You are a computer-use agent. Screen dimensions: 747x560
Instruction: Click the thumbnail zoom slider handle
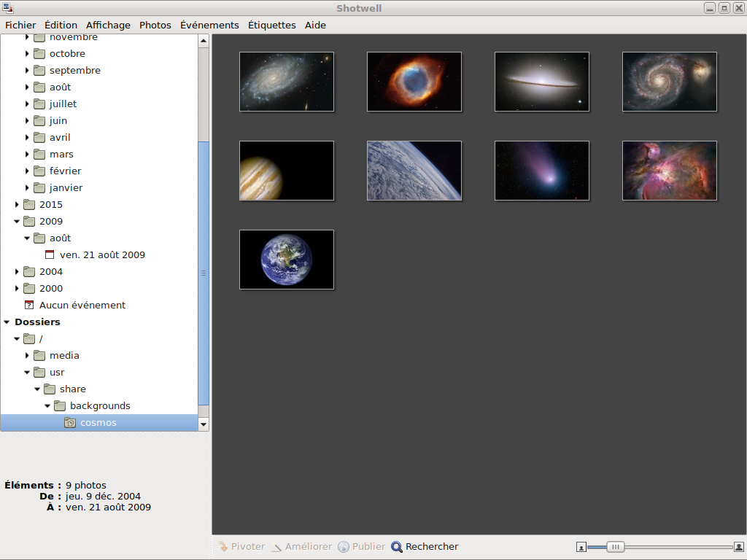point(616,547)
